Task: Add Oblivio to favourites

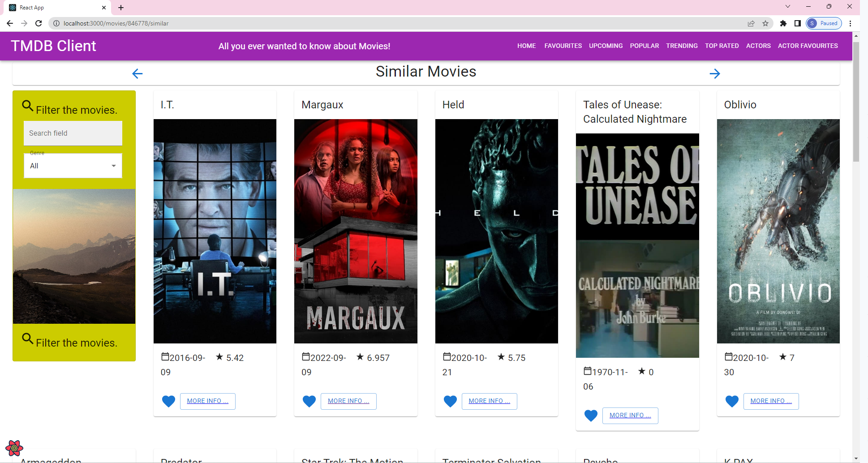Action: click(732, 401)
